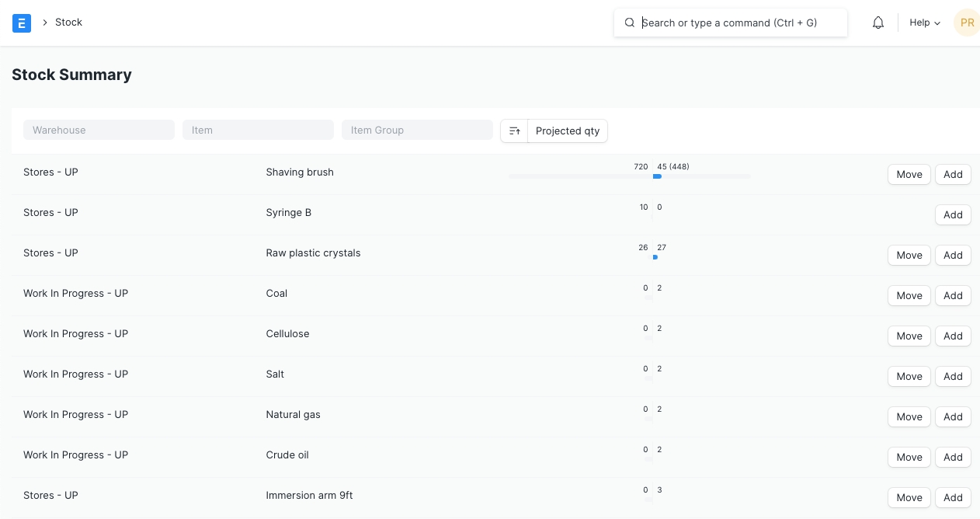This screenshot has width=980, height=519.
Task: Click Add for Coal row
Action: point(953,295)
